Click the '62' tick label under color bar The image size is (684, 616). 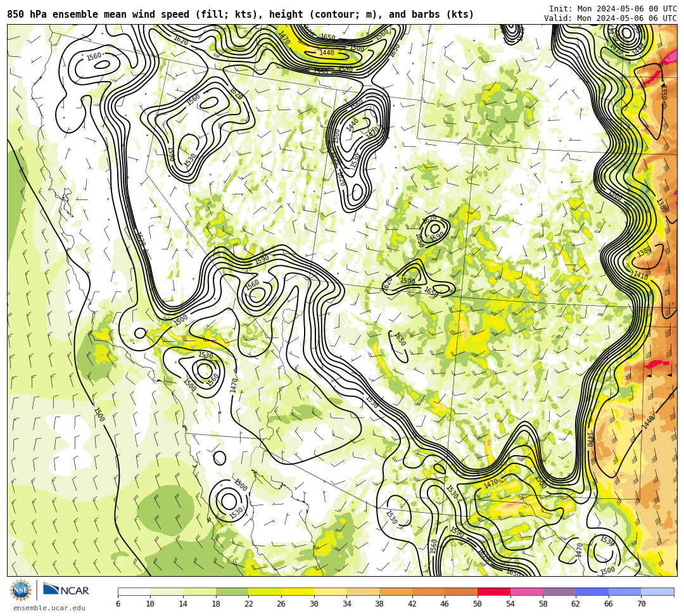point(576,604)
